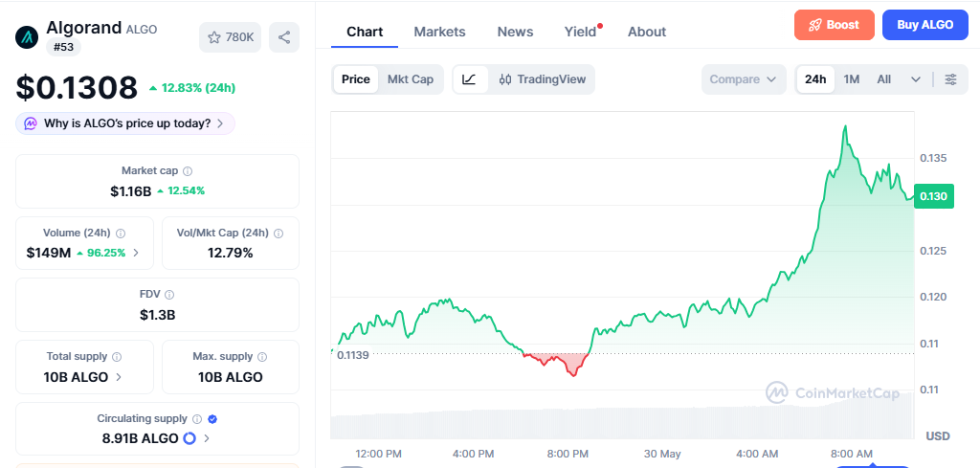Select the Mkt Cap toggle option
This screenshot has height=468, width=980.
(x=410, y=79)
